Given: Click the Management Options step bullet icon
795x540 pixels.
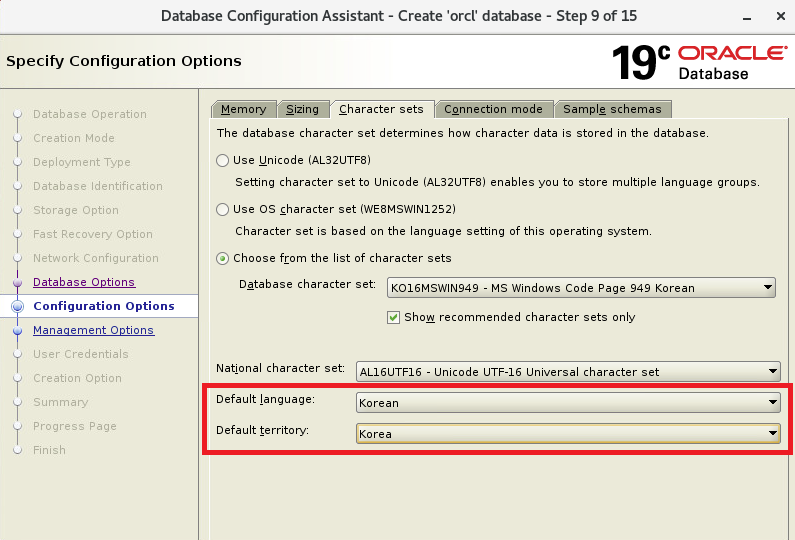Looking at the screenshot, I should (x=18, y=331).
